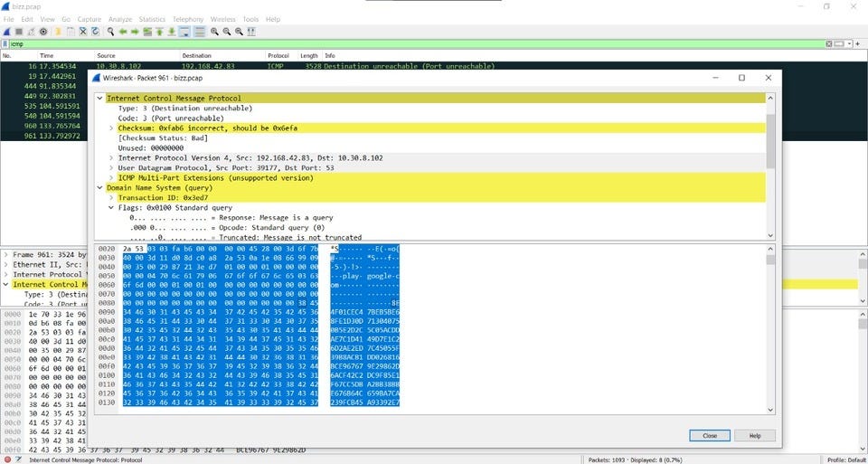Expand the User Datagram Protocol row

111,168
